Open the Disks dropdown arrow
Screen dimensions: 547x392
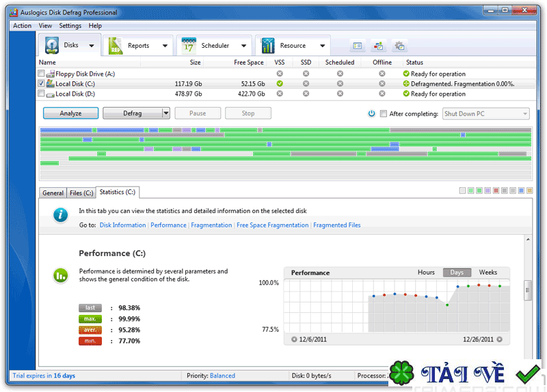pos(92,46)
